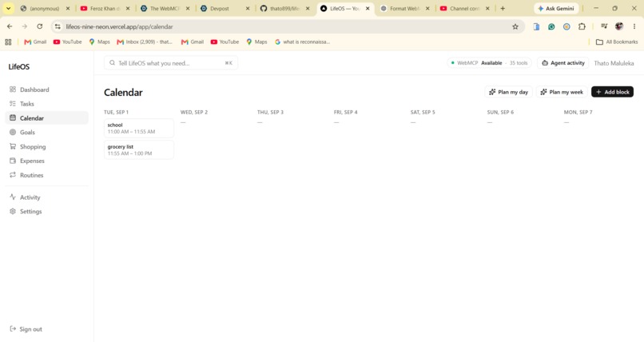Click the WebMCP Available status badge
The height and width of the screenshot is (342, 644).
[x=489, y=63]
